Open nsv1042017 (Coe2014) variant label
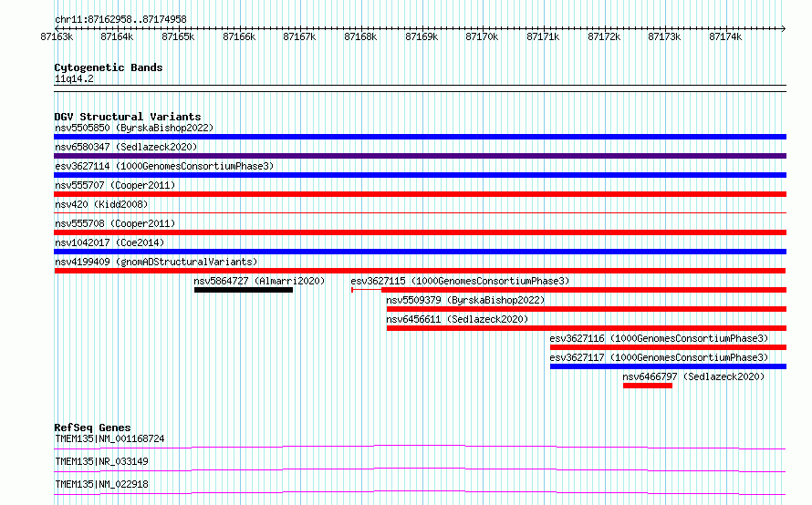Viewport: 812px width, 505px height. [109, 242]
